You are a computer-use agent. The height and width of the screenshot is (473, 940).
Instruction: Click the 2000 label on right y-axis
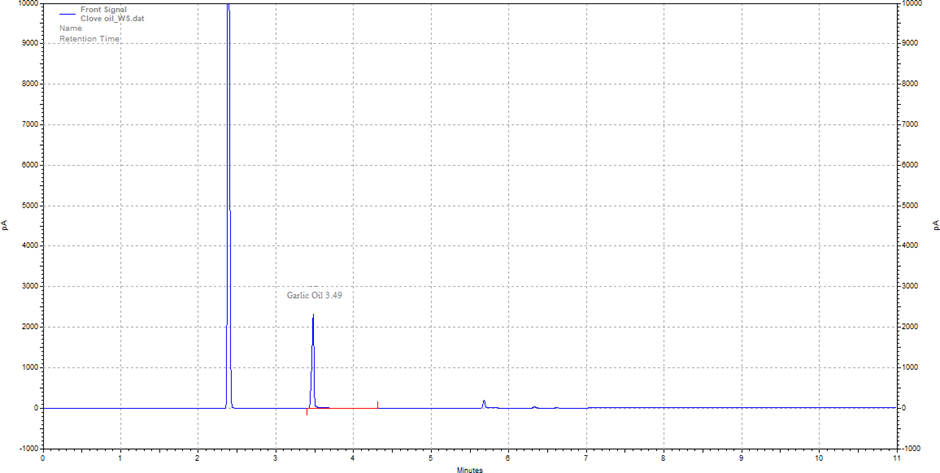pyautogui.click(x=911, y=327)
